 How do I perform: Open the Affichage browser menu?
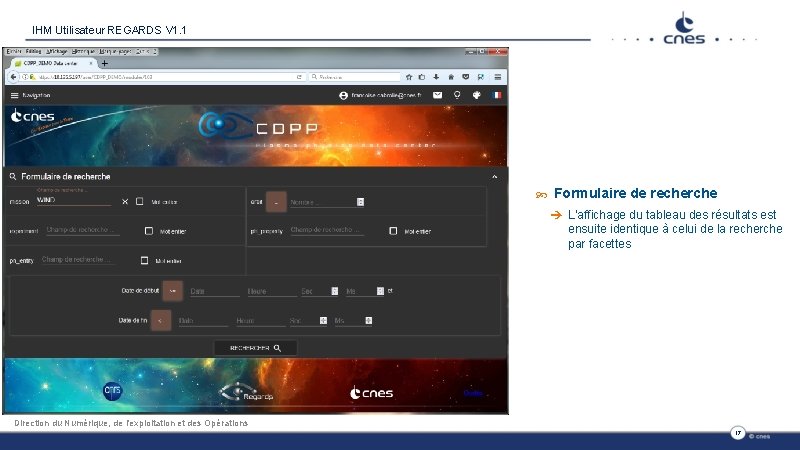click(x=57, y=52)
